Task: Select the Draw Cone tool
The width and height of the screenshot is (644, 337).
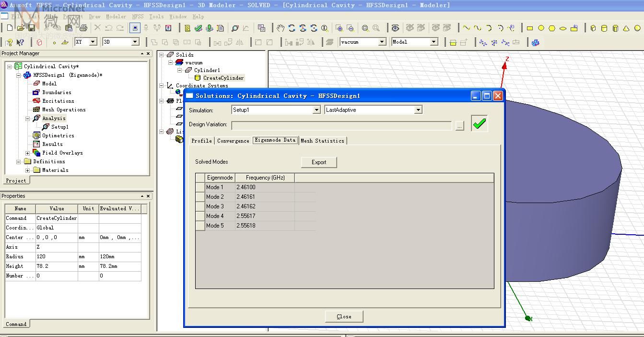Action: [626, 28]
